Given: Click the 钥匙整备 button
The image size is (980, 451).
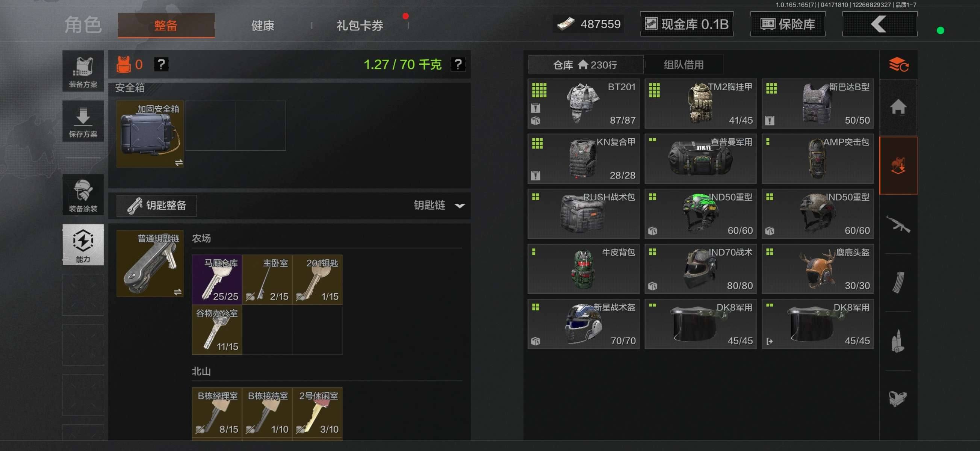Looking at the screenshot, I should pyautogui.click(x=157, y=206).
